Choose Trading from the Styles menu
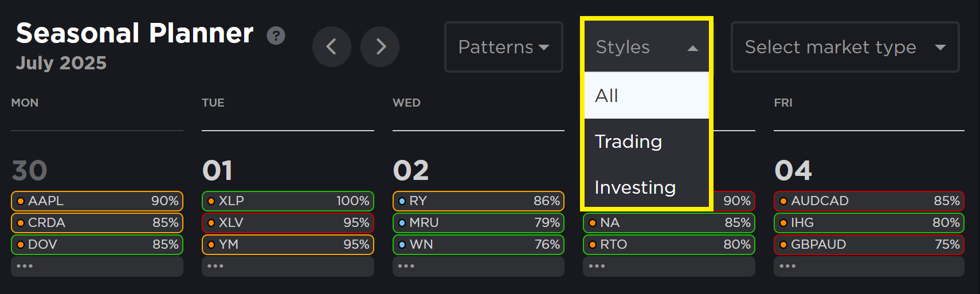Screen dimensions: 980x294 pyautogui.click(x=646, y=142)
